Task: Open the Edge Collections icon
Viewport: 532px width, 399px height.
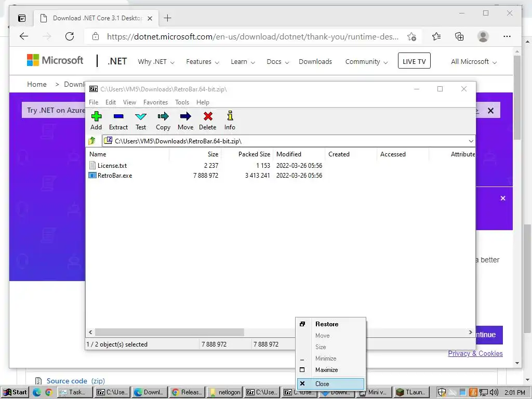Action: (x=459, y=36)
